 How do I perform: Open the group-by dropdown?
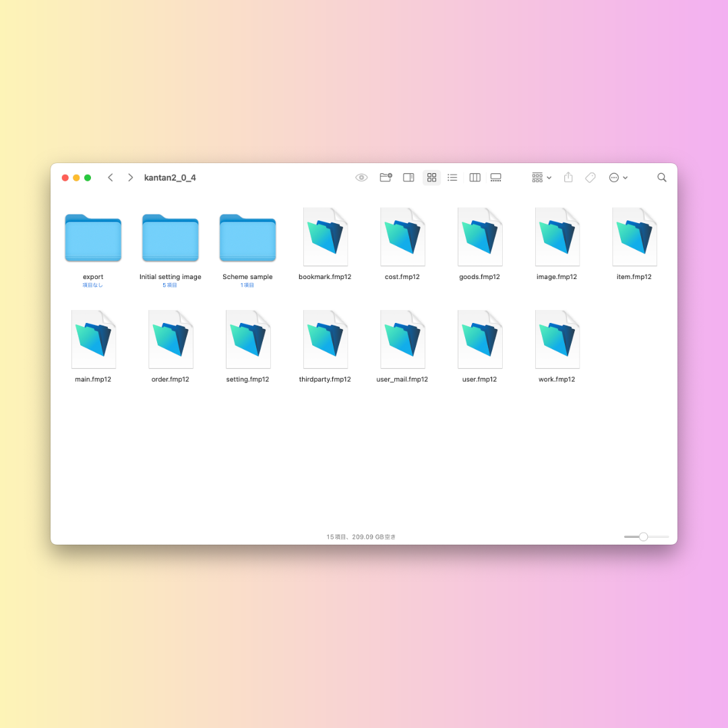(x=541, y=177)
